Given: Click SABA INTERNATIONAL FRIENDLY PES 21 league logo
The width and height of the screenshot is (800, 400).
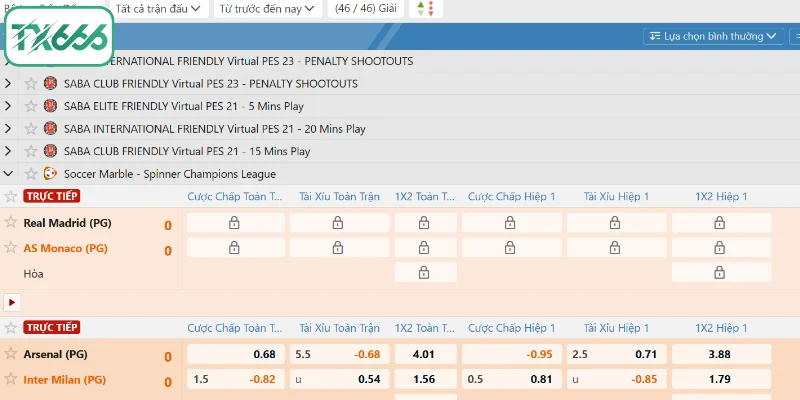Looking at the screenshot, I should pyautogui.click(x=50, y=129).
